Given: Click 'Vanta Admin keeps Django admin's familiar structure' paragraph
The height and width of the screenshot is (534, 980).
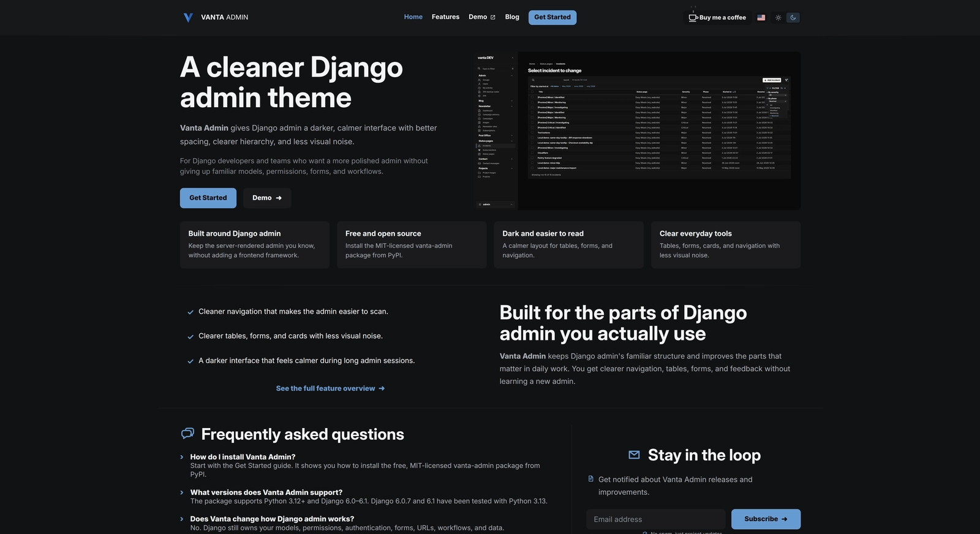Looking at the screenshot, I should 645,369.
